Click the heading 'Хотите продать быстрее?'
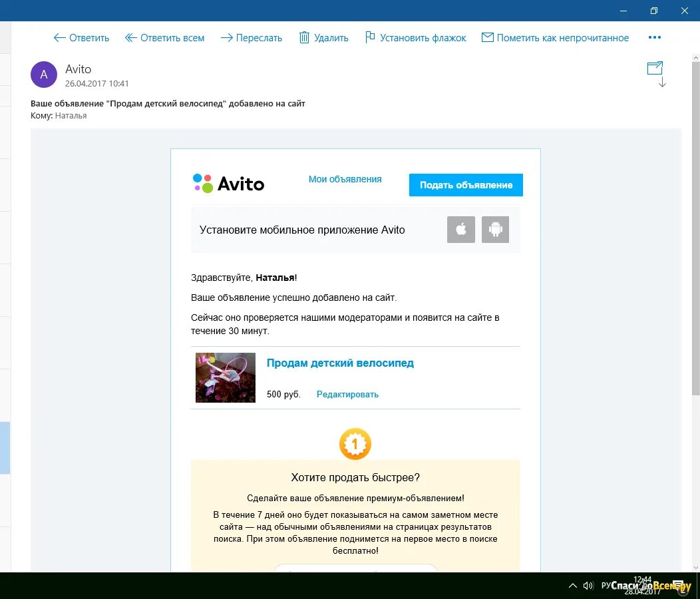The height and width of the screenshot is (599, 700). 355,477
